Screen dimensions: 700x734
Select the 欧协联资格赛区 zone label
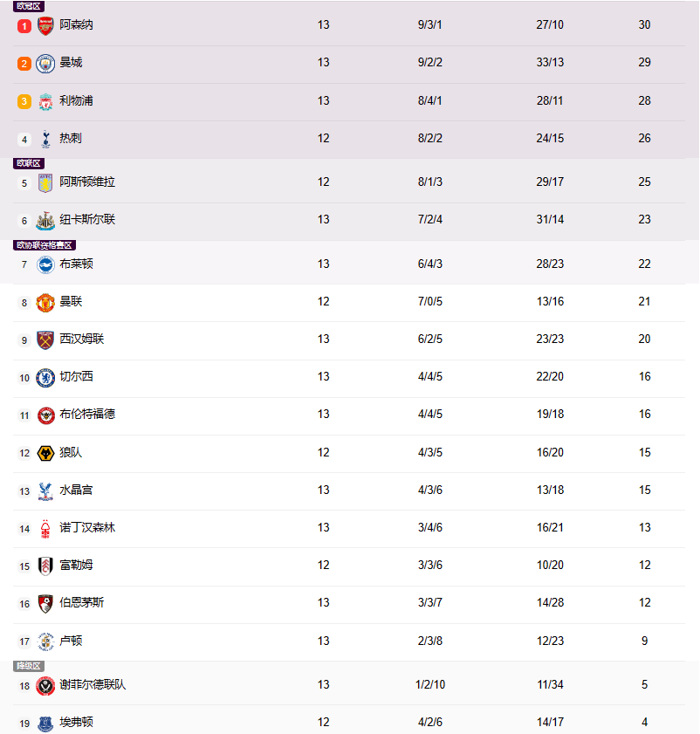coord(45,245)
